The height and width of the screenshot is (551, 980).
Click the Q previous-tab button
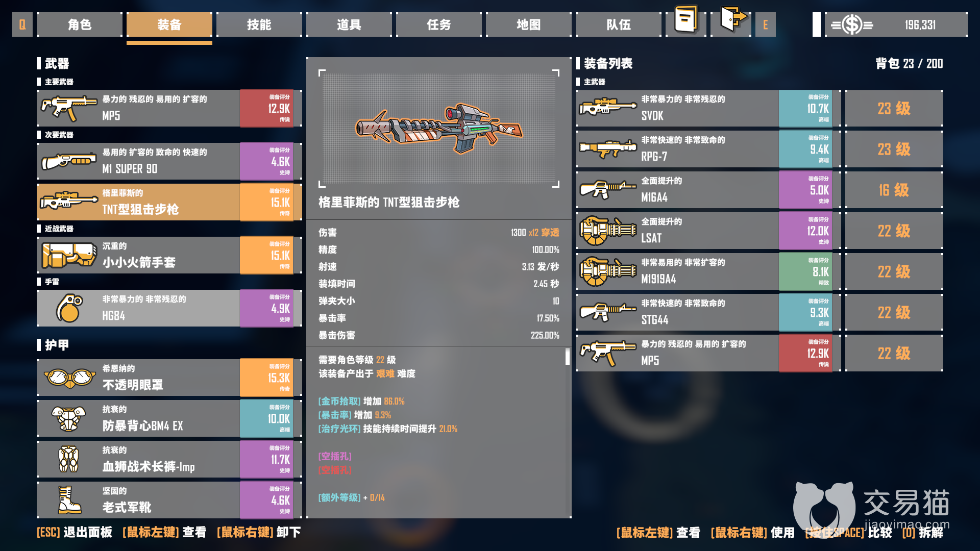pos(22,24)
